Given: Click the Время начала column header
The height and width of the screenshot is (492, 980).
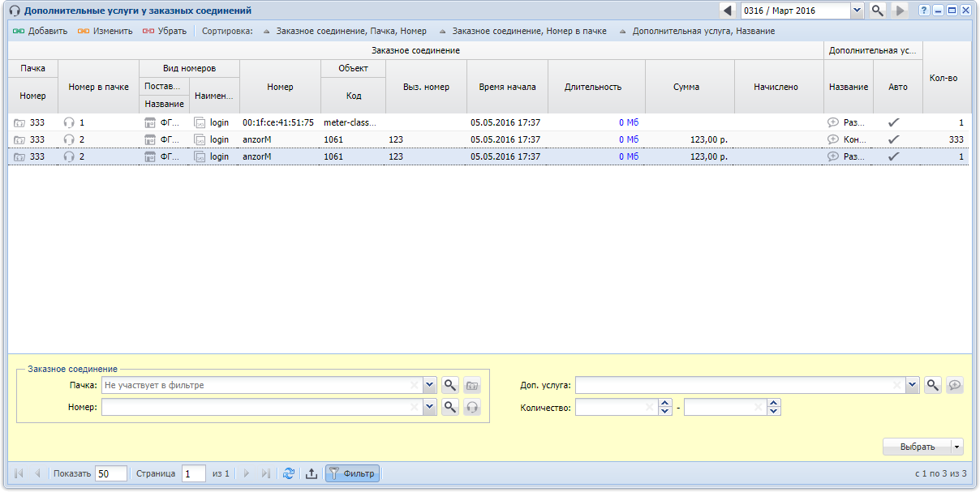Looking at the screenshot, I should 507,87.
